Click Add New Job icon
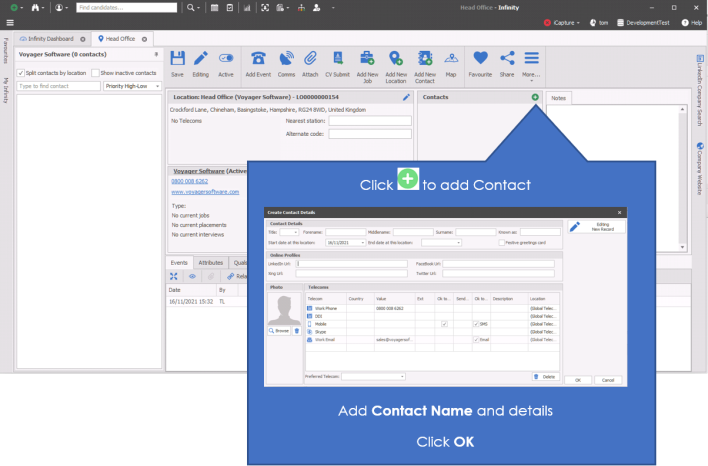The width and height of the screenshot is (708, 466). [367, 60]
